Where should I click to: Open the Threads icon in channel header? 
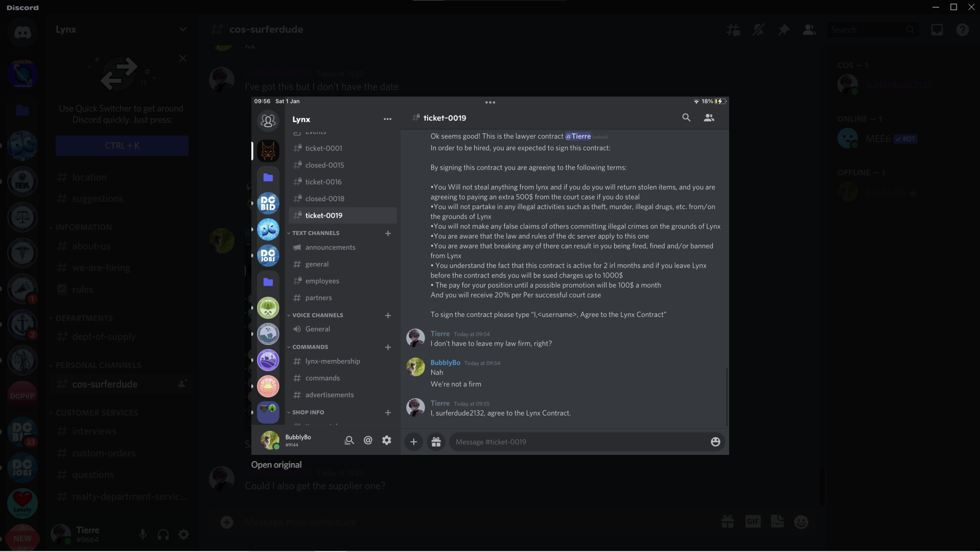[733, 30]
